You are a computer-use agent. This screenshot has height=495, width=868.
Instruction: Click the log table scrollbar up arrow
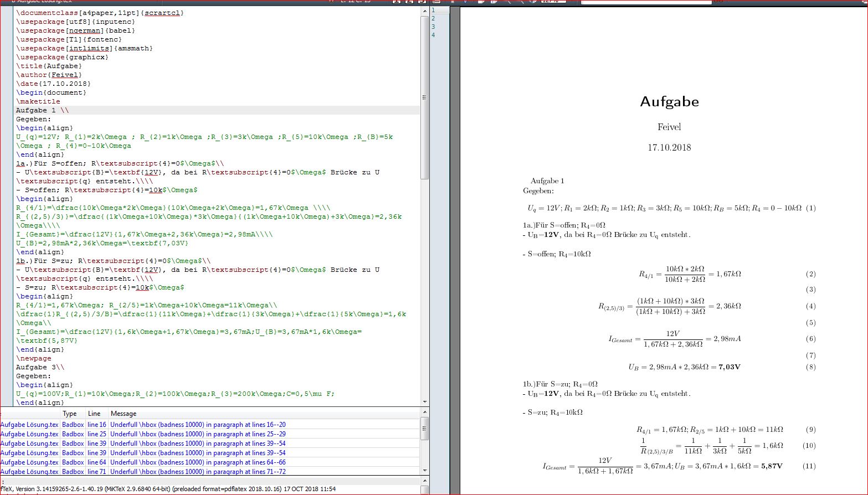click(x=425, y=412)
